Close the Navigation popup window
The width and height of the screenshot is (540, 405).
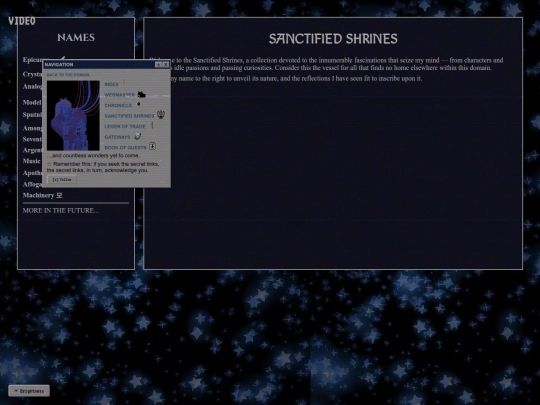166,64
